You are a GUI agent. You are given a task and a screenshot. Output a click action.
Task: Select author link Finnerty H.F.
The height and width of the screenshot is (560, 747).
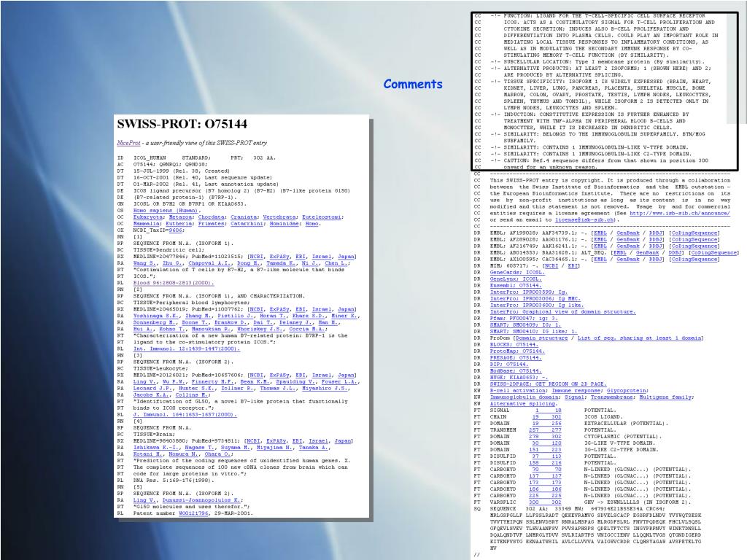(x=214, y=382)
